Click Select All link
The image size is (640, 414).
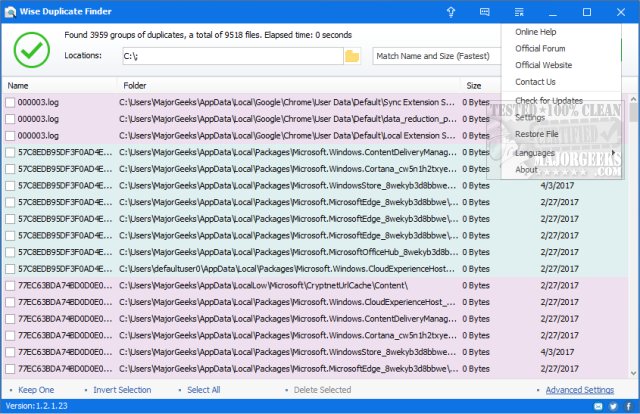tap(204, 390)
